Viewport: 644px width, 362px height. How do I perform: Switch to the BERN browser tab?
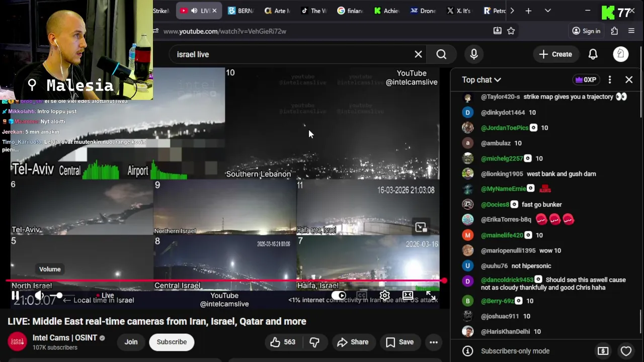click(240, 11)
